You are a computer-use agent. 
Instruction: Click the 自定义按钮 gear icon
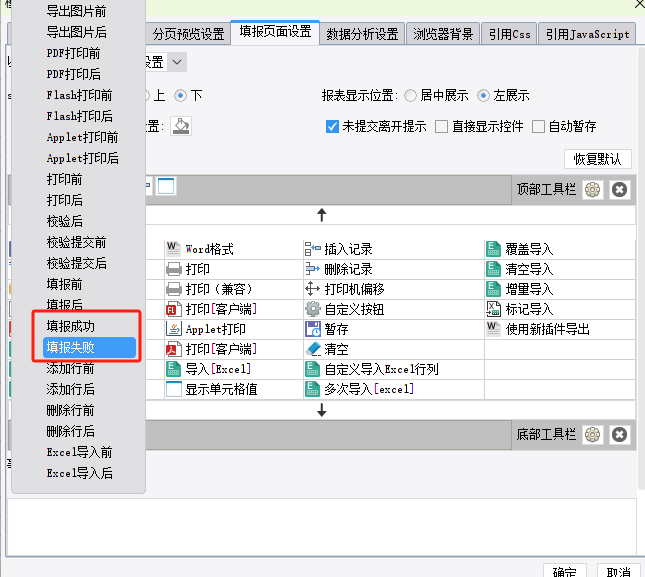coord(312,309)
